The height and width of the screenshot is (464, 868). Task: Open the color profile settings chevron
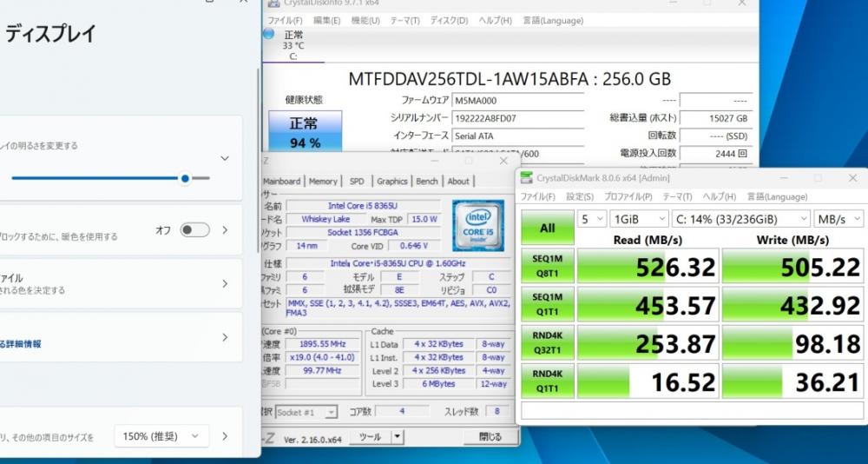pyautogui.click(x=225, y=284)
